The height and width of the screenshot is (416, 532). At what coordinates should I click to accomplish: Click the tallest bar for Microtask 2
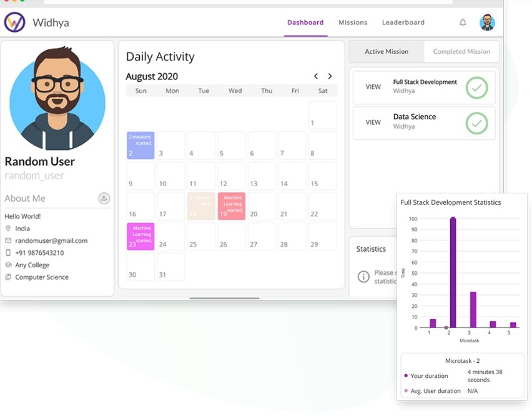click(x=453, y=272)
